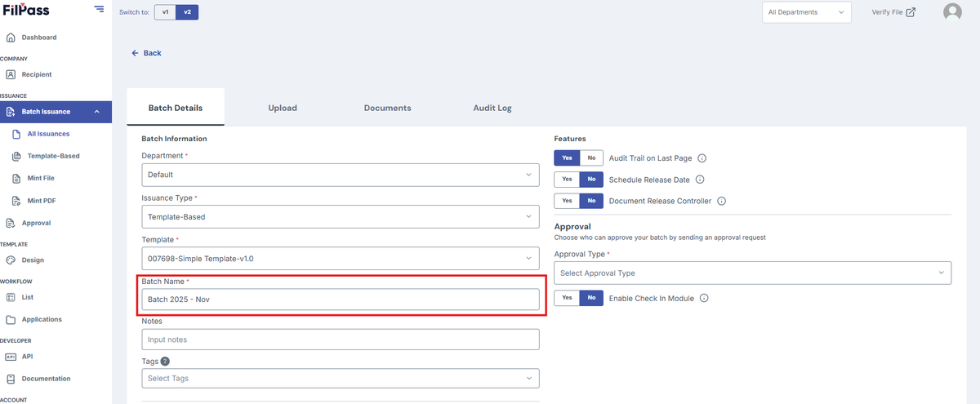Click the Template-Based stacked files icon

click(16, 156)
